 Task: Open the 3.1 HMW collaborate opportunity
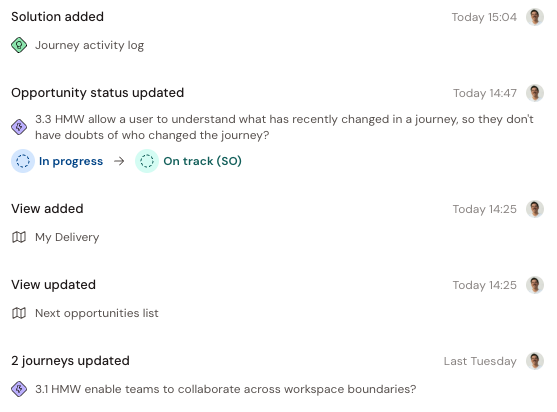click(x=226, y=389)
